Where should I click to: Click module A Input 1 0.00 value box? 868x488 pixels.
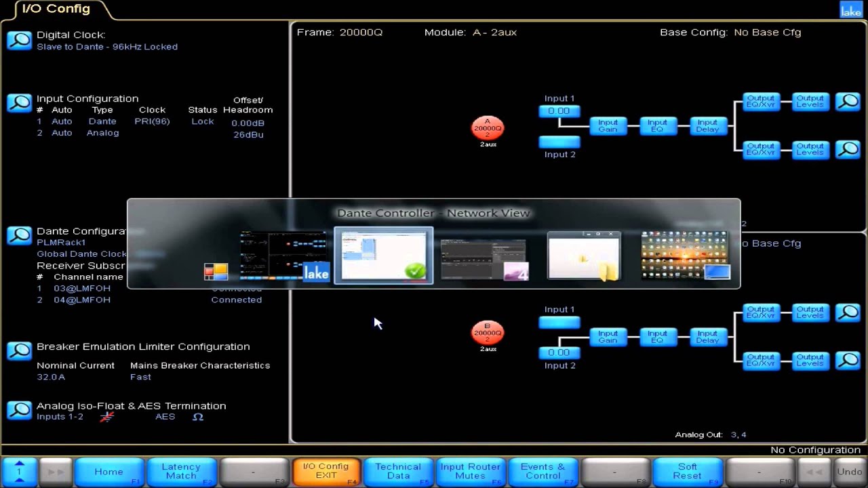point(559,111)
